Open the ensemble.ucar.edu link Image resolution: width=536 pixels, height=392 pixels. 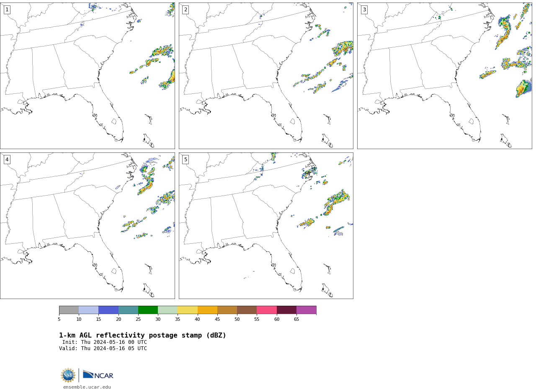[87, 387]
